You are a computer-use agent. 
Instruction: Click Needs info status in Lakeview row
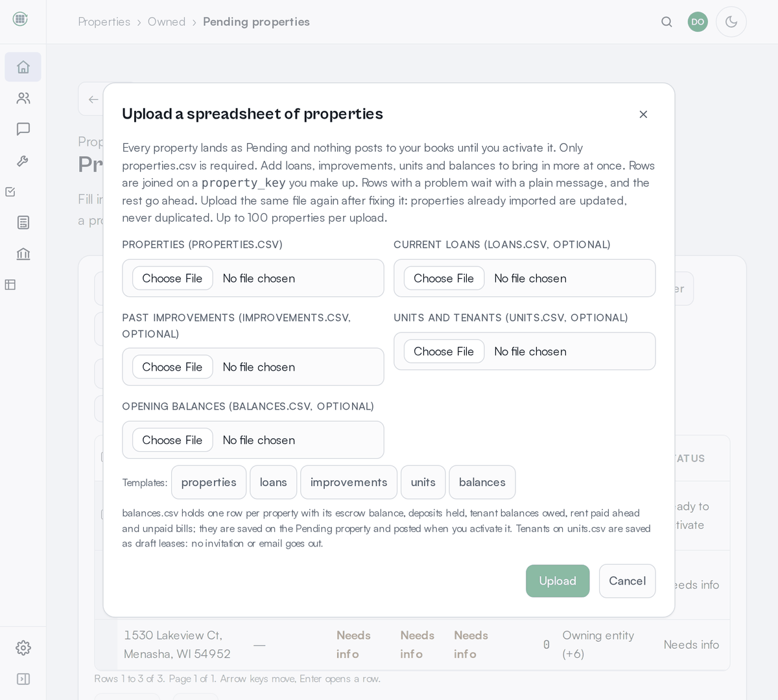point(691,644)
